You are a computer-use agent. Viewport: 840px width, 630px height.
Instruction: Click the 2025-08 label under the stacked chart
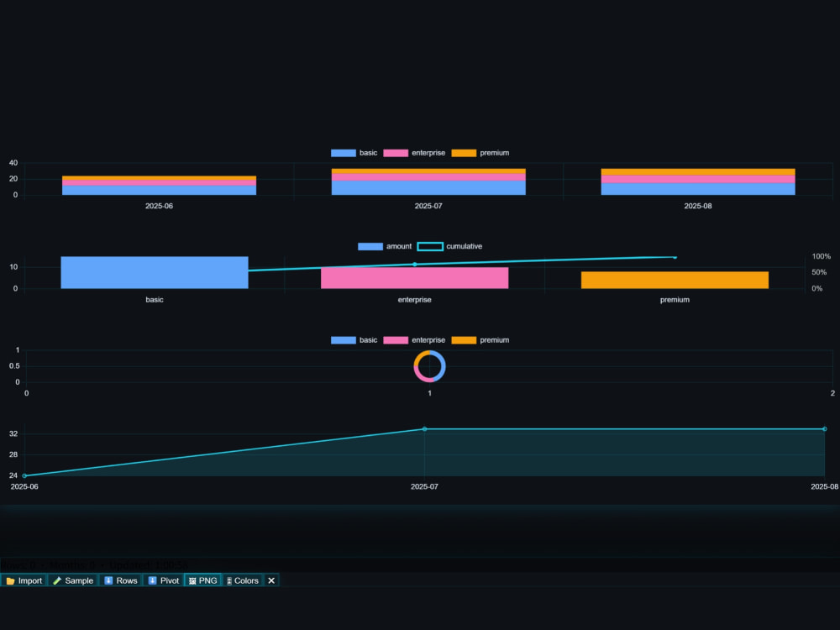(x=698, y=207)
